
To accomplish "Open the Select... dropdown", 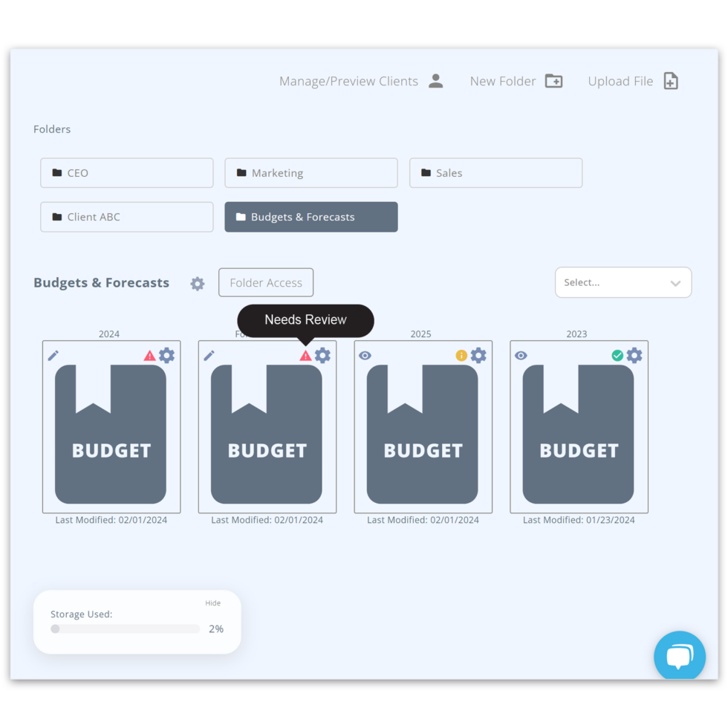I will pos(623,282).
